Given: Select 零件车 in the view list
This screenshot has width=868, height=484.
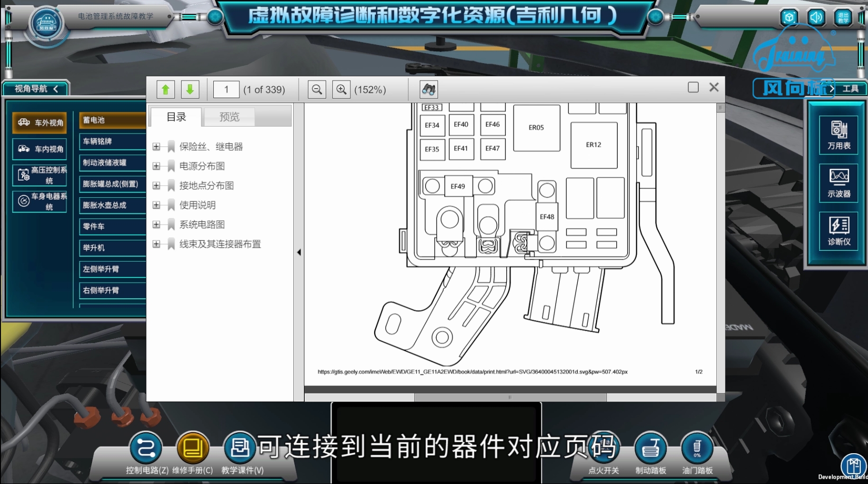Looking at the screenshot, I should [112, 227].
